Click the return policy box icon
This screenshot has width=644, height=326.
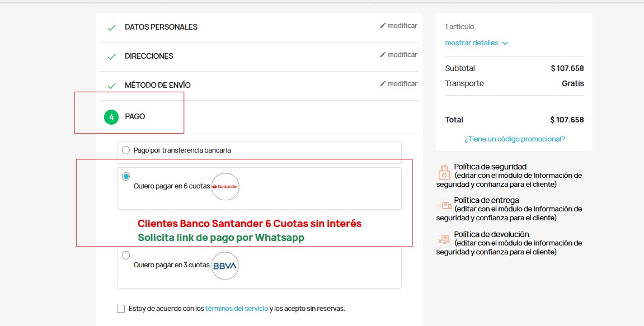point(444,240)
